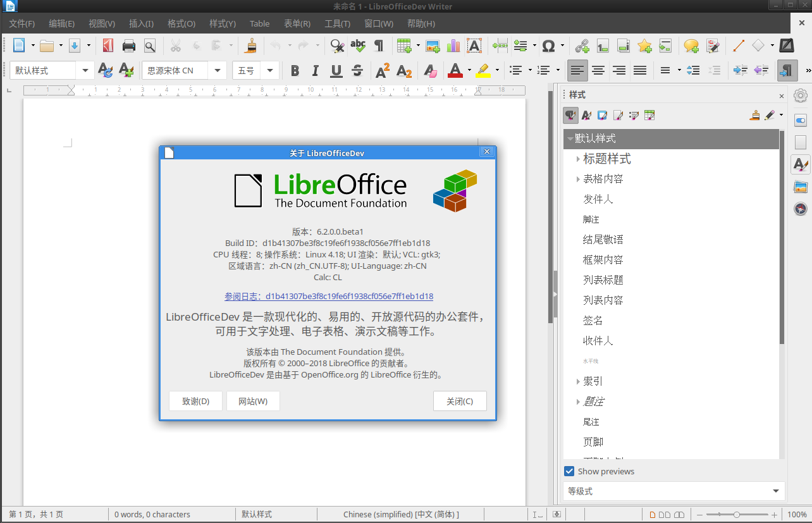The height and width of the screenshot is (523, 812).
Task: Open the Table menu
Action: coord(259,23)
